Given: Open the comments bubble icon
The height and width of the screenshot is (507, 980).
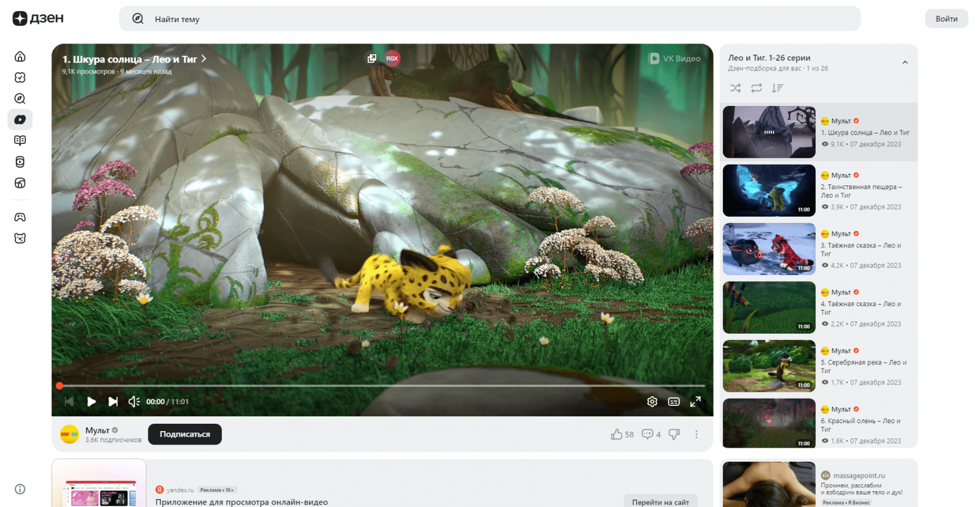Looking at the screenshot, I should [647, 434].
